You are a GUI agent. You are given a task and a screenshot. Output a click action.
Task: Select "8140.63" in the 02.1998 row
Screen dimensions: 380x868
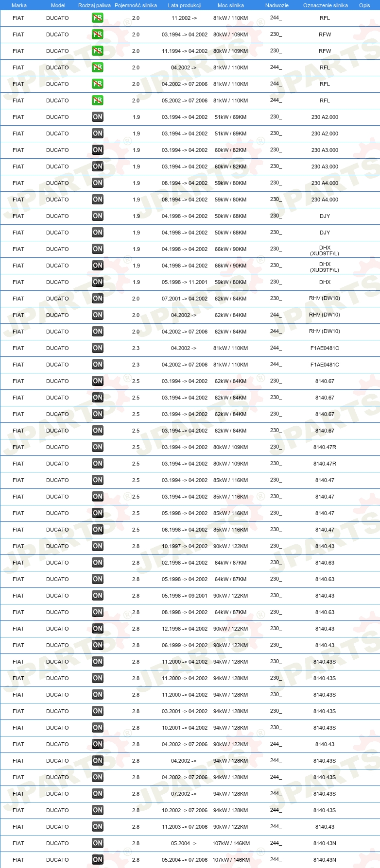point(325,563)
